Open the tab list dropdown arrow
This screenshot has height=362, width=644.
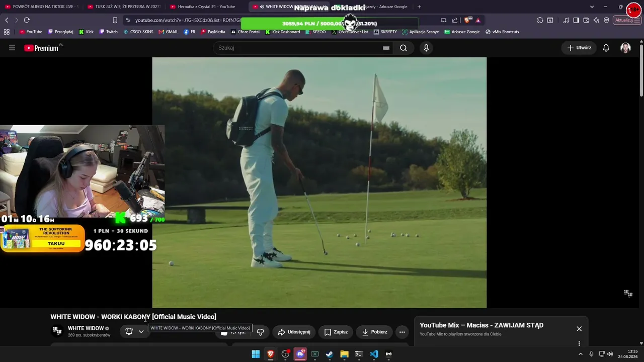592,7
